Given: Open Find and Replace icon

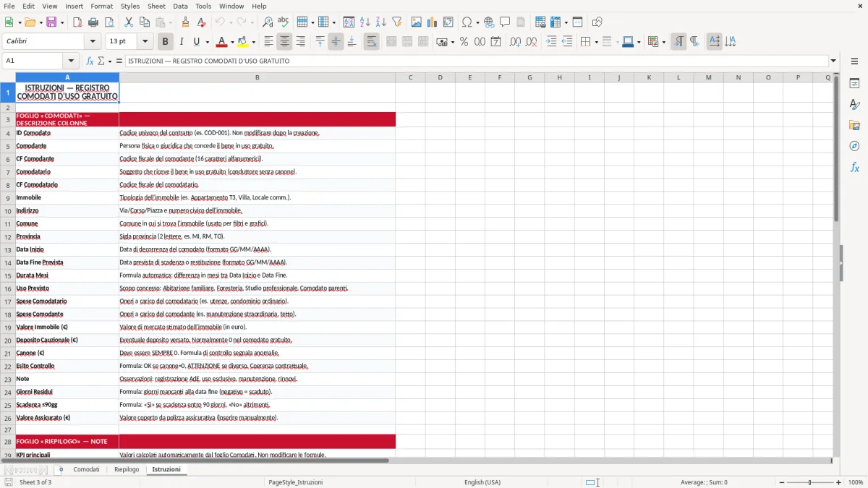Looking at the screenshot, I should (268, 22).
